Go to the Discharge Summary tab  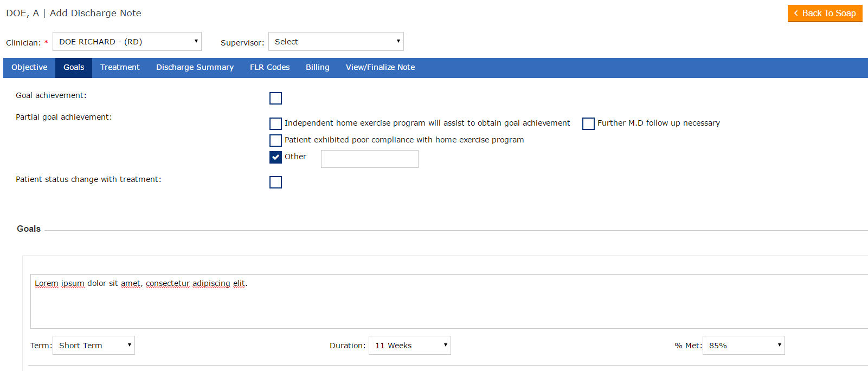click(195, 68)
